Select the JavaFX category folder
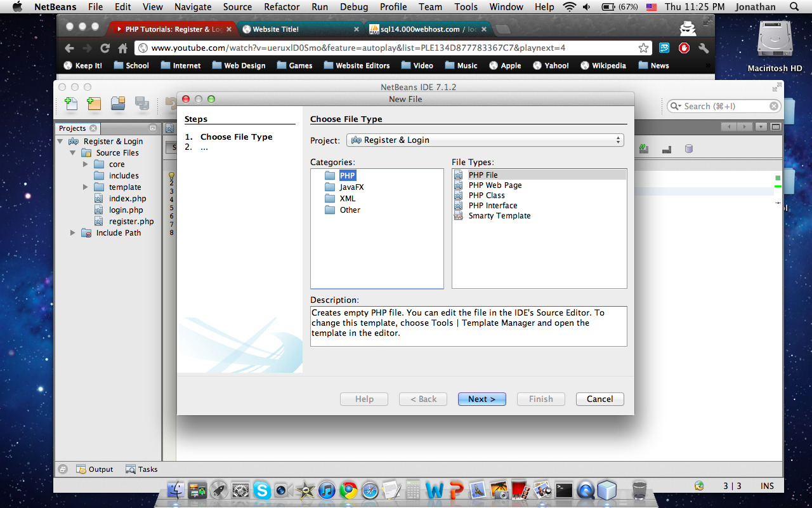The image size is (812, 508). click(x=351, y=187)
